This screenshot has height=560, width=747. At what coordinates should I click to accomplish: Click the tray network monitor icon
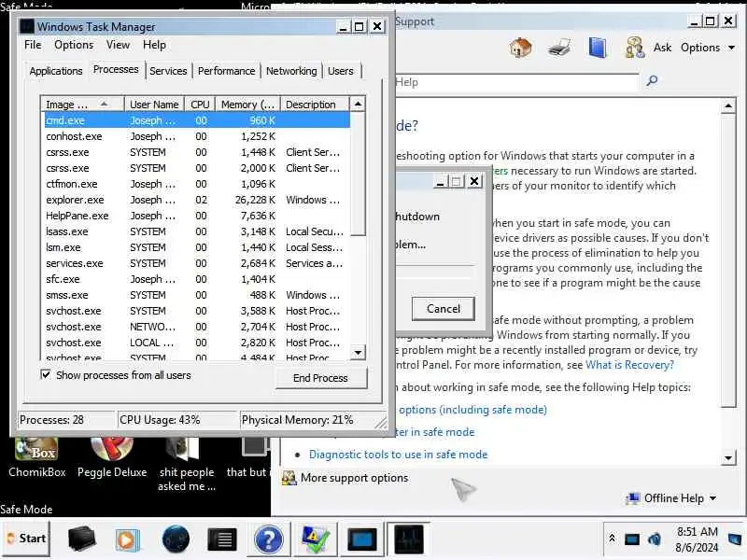tap(632, 539)
